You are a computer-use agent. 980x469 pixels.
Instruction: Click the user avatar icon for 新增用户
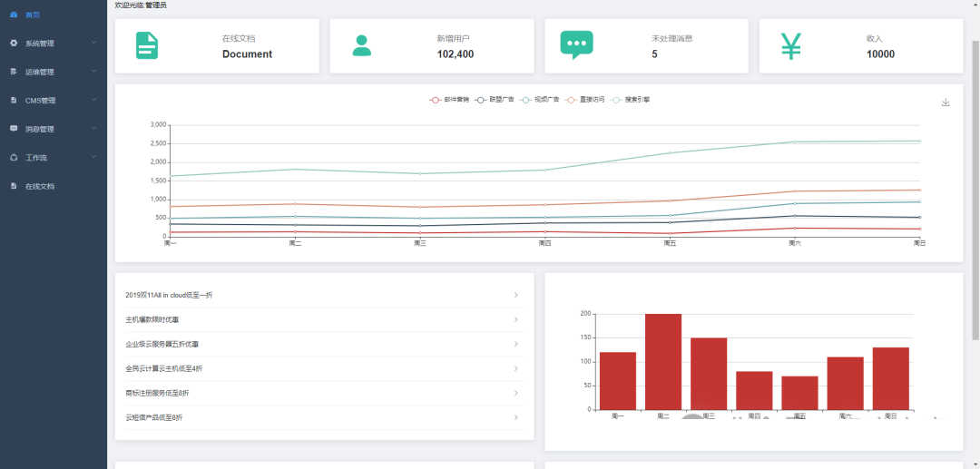pos(362,46)
